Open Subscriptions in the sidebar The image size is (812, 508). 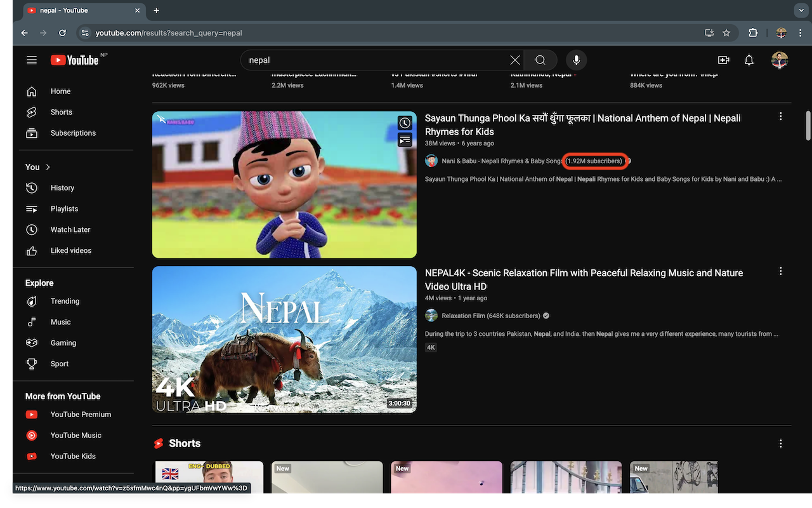click(73, 133)
